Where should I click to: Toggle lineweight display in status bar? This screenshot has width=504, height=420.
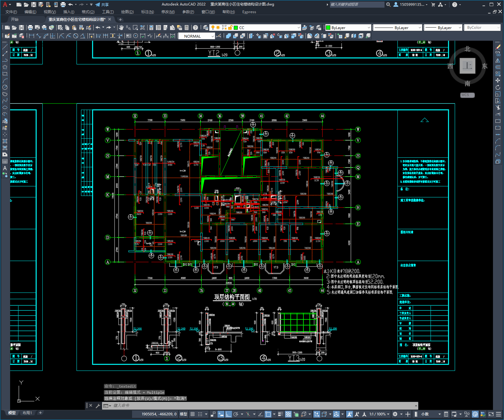coord(280,414)
